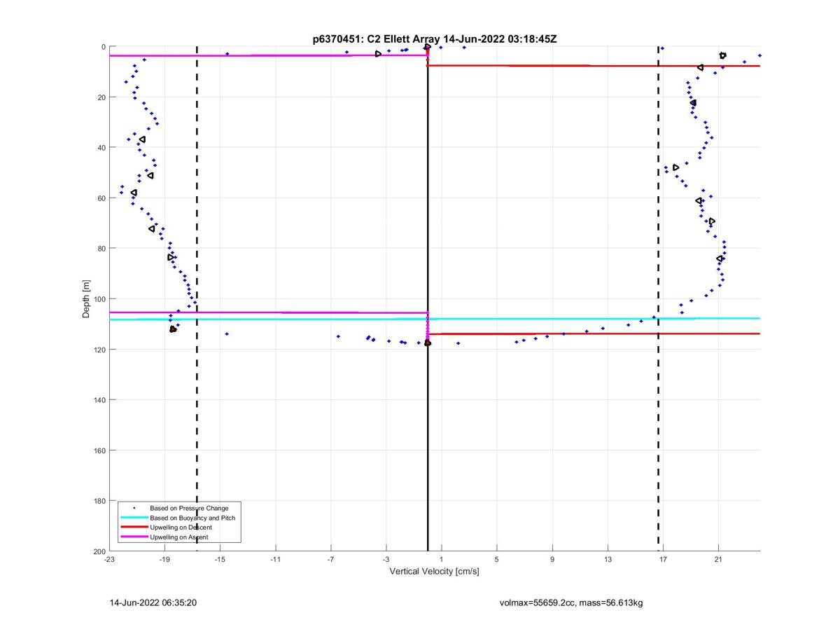Click x-axis tick label '9'
This screenshot has width=840, height=620.
point(552,559)
